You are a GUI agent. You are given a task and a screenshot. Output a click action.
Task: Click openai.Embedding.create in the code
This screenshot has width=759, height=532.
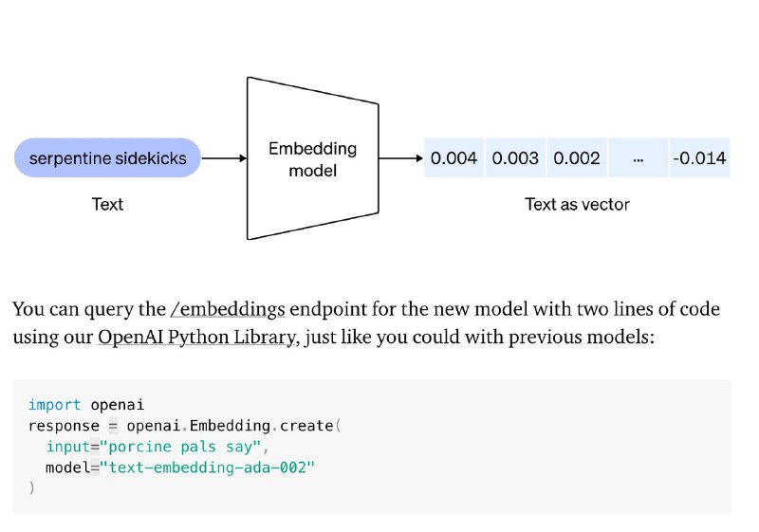(234, 426)
